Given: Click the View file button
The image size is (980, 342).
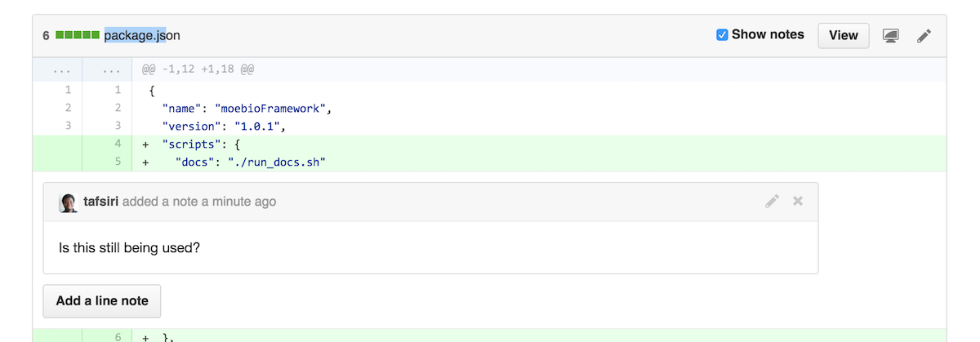Looking at the screenshot, I should [844, 35].
